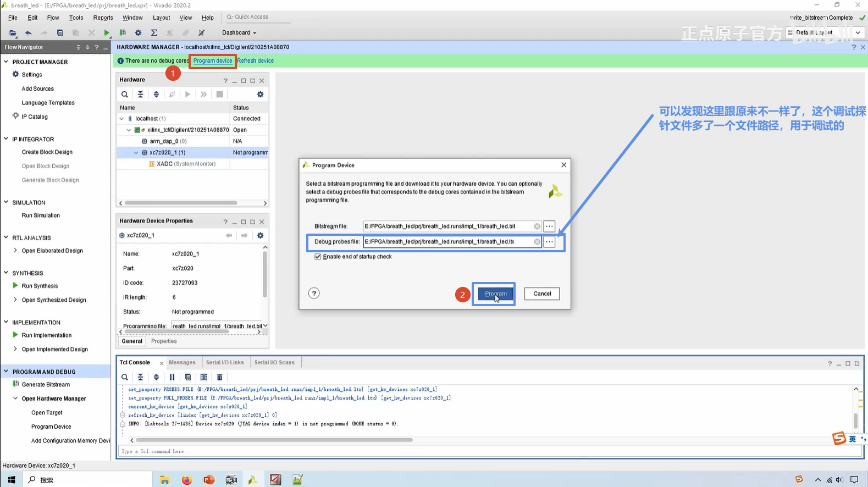Open the Tools menu

tap(76, 18)
